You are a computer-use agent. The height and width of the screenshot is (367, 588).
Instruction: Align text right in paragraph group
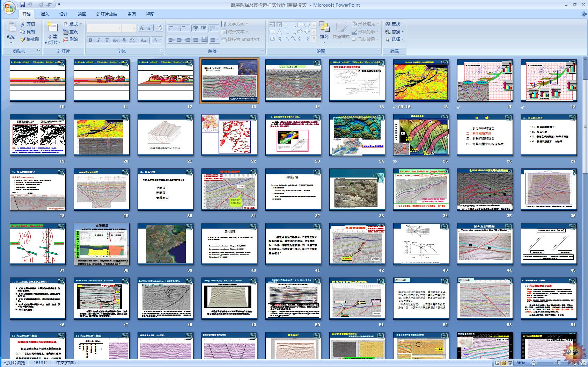[188, 40]
